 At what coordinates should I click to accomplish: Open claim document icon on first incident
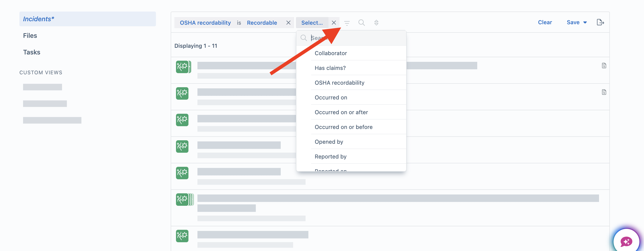pyautogui.click(x=604, y=66)
